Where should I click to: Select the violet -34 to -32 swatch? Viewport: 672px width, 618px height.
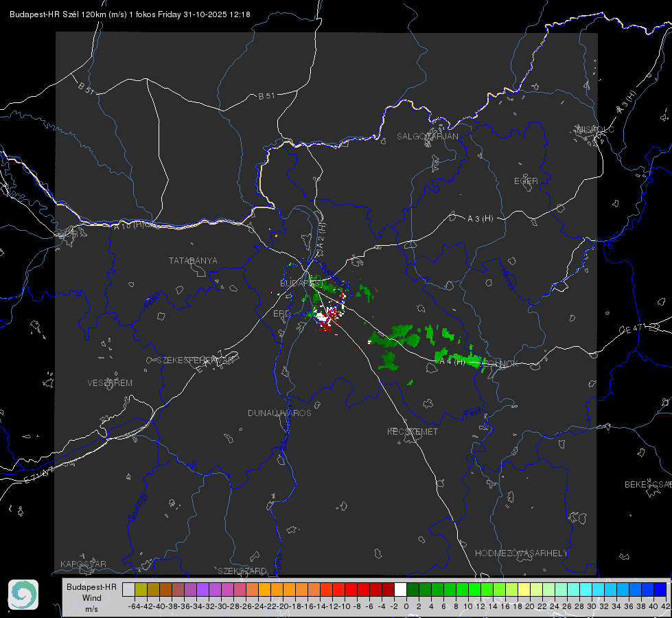[x=202, y=590]
